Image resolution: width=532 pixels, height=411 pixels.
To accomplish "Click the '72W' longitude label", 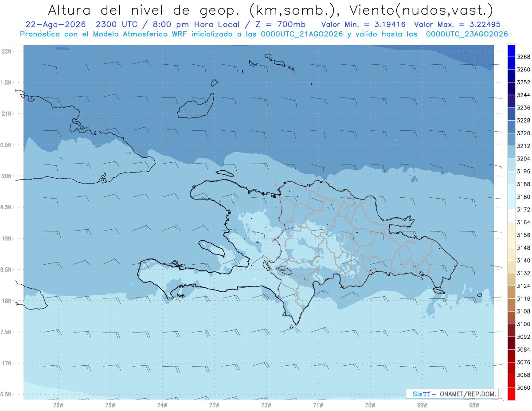I will coord(266,405).
